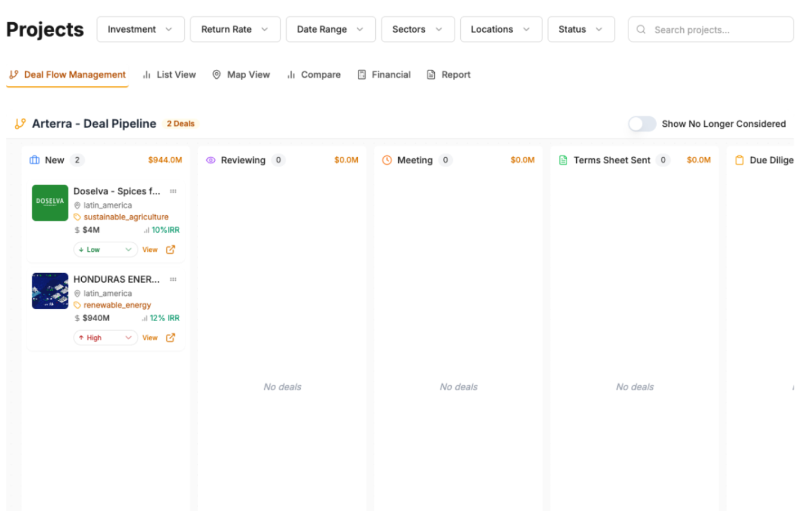Open the Return Rate filter dropdown
This screenshot has width=812, height=528.
(235, 29)
